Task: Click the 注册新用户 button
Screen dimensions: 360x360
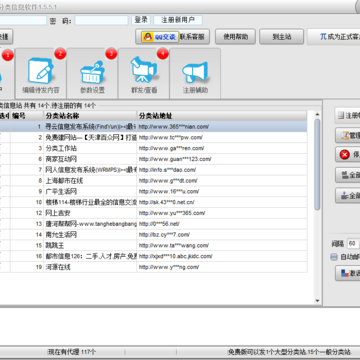Action: 178,20
